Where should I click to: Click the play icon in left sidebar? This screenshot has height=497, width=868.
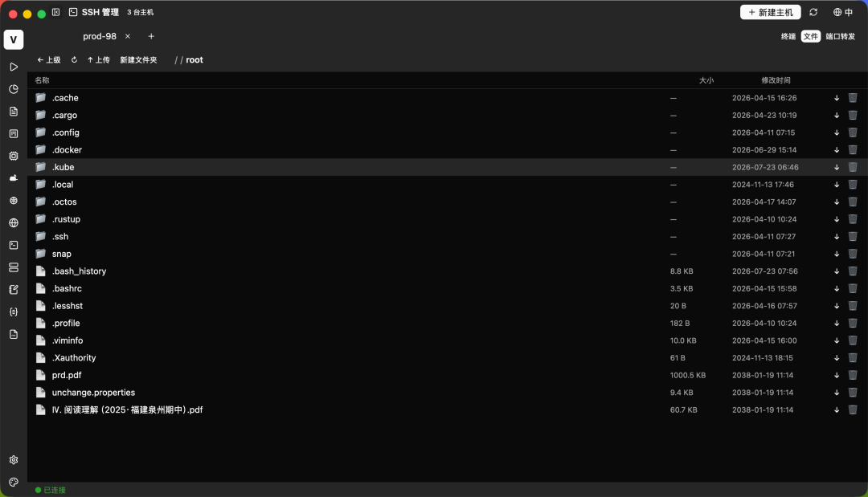point(14,67)
